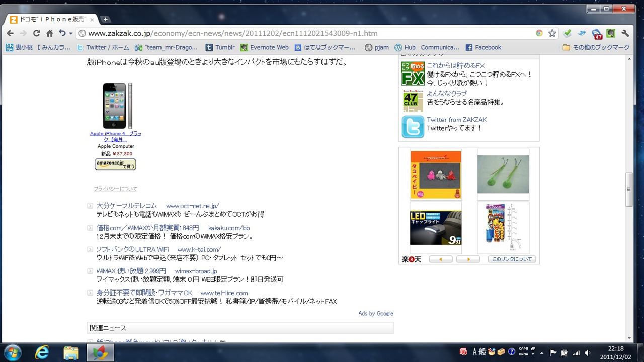
Task: Click the Evernote elephant extension icon
Action: [611, 33]
